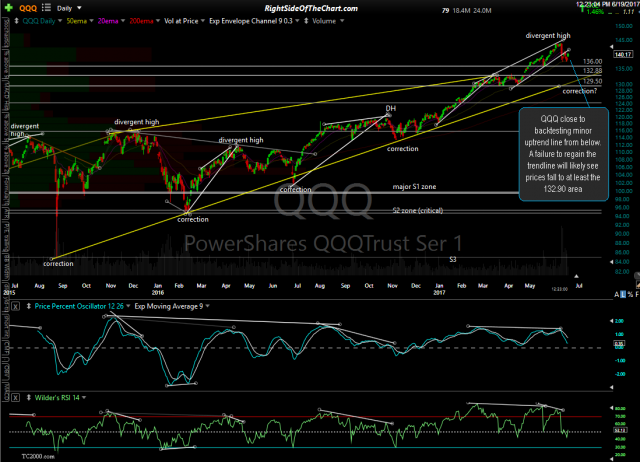Select the L (log) scale toggle
Image resolution: width=640 pixels, height=462 pixels.
623,294
